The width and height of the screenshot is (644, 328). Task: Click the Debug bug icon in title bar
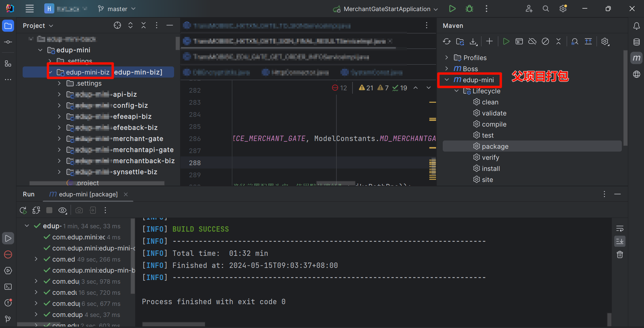pyautogui.click(x=469, y=9)
